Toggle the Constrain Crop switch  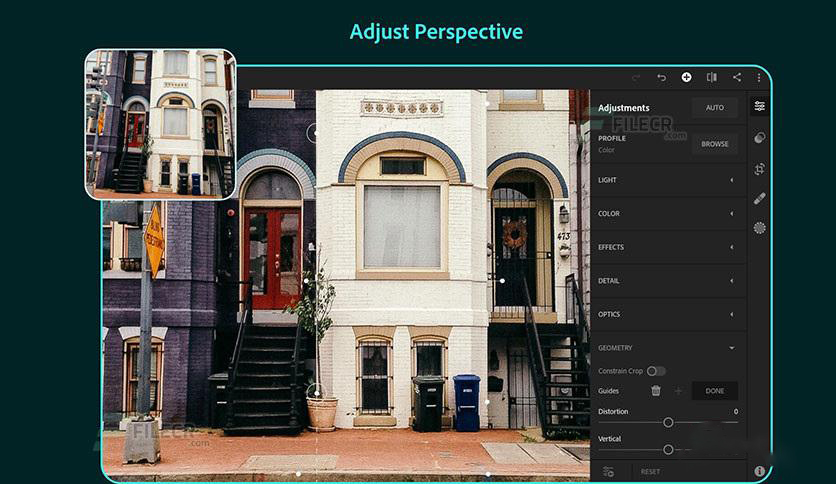coord(656,371)
